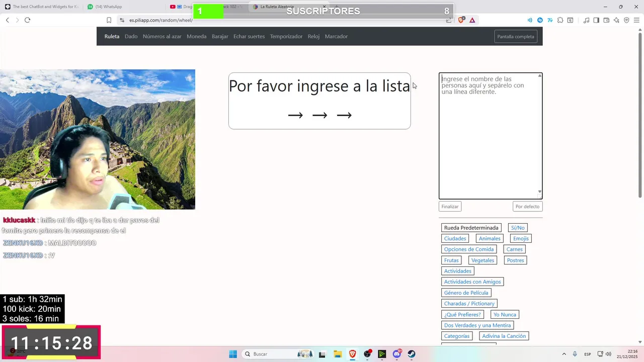Click the Finalizar button

point(450,206)
